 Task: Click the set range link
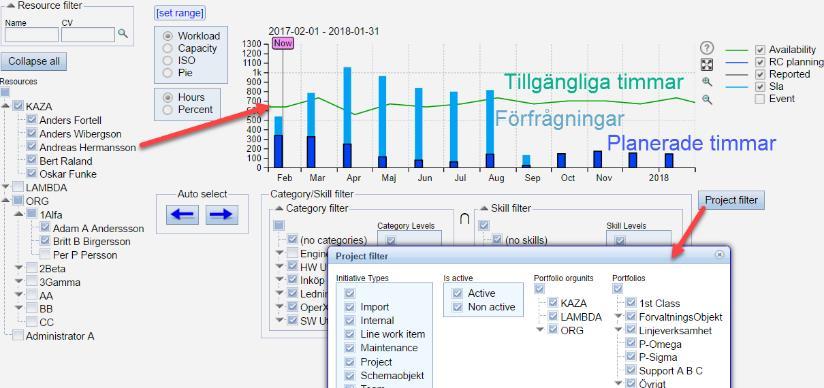[180, 13]
